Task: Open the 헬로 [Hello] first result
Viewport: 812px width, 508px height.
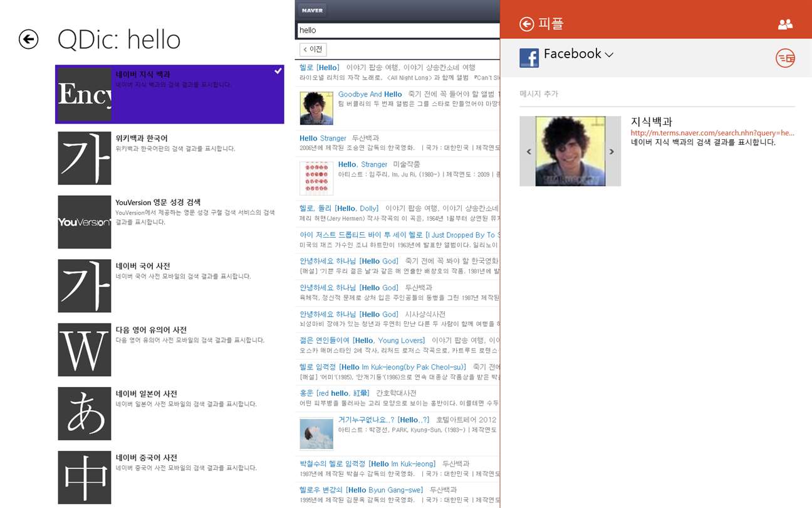Action: [x=319, y=67]
